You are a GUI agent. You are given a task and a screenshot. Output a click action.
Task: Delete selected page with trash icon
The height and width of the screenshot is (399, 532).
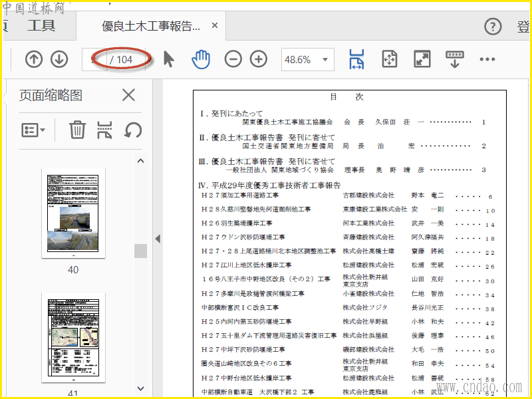pos(77,130)
